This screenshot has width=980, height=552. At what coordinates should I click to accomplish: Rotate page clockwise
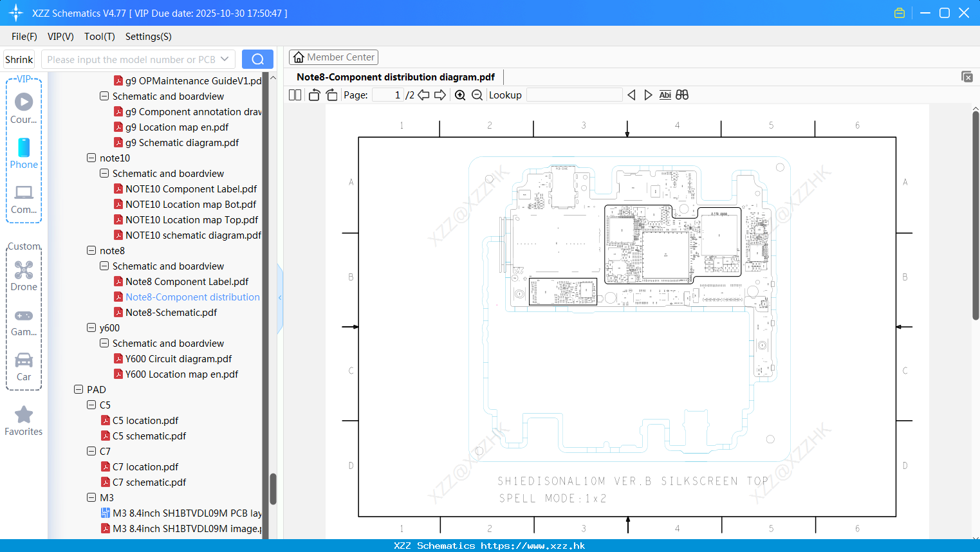332,95
